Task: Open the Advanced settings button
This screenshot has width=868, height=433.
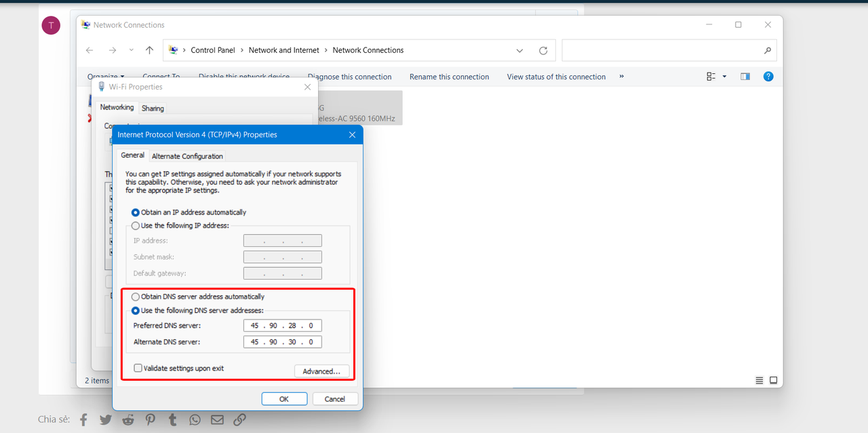Action: click(321, 371)
